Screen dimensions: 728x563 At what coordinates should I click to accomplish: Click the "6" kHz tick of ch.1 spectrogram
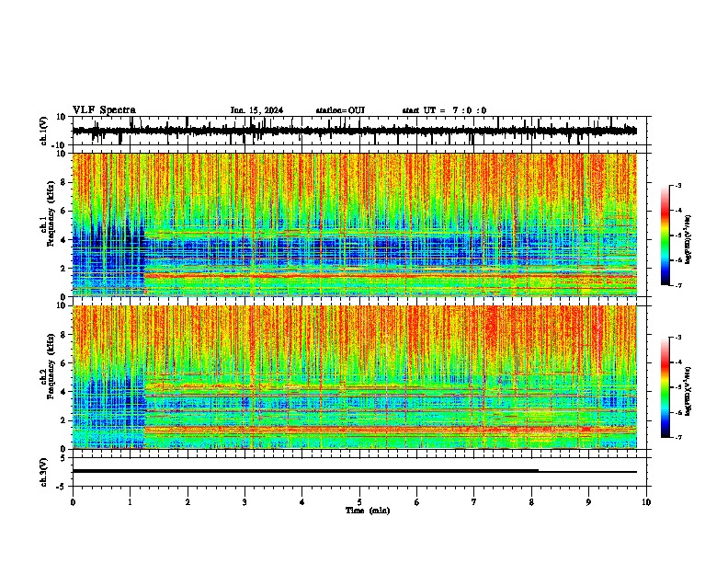point(63,211)
